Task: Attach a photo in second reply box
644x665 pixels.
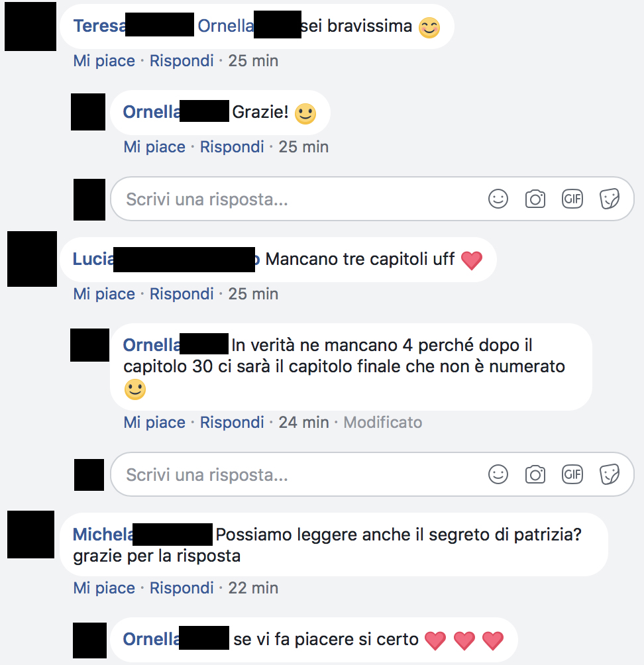Action: [535, 474]
